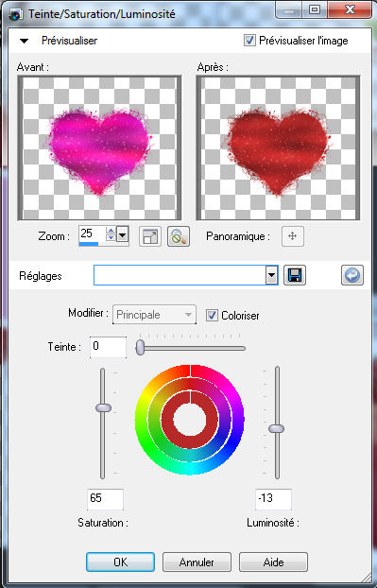Click the dialog title bar app icon
This screenshot has height=588, width=377.
[x=15, y=14]
